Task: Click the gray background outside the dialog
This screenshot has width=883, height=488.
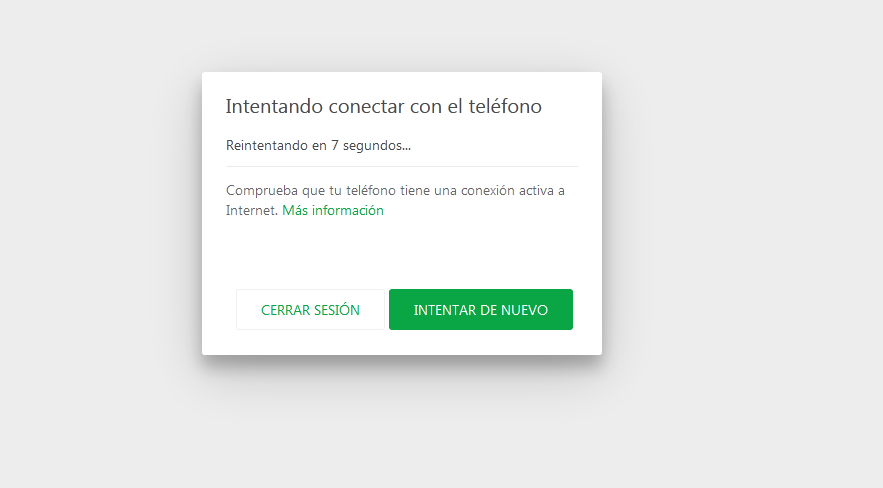Action: pos(732,225)
